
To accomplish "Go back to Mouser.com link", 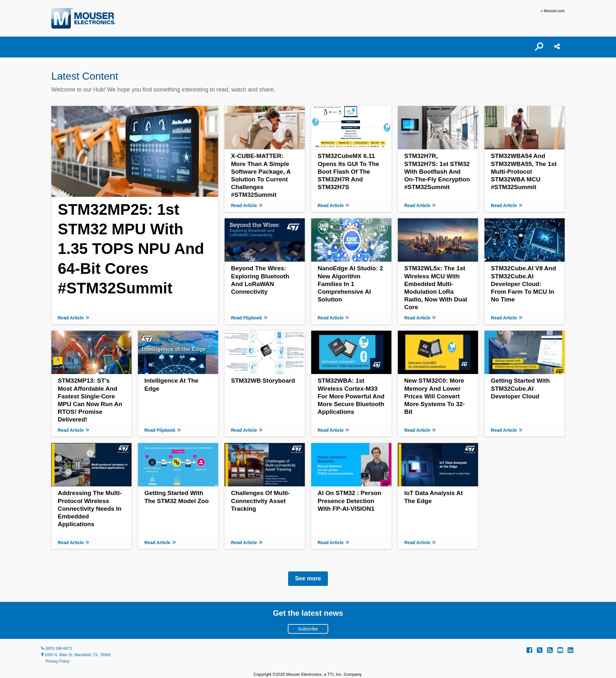I will (552, 11).
